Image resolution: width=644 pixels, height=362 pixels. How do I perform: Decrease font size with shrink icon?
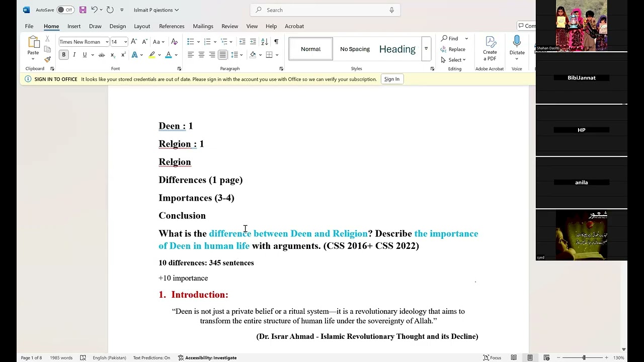[x=144, y=42]
